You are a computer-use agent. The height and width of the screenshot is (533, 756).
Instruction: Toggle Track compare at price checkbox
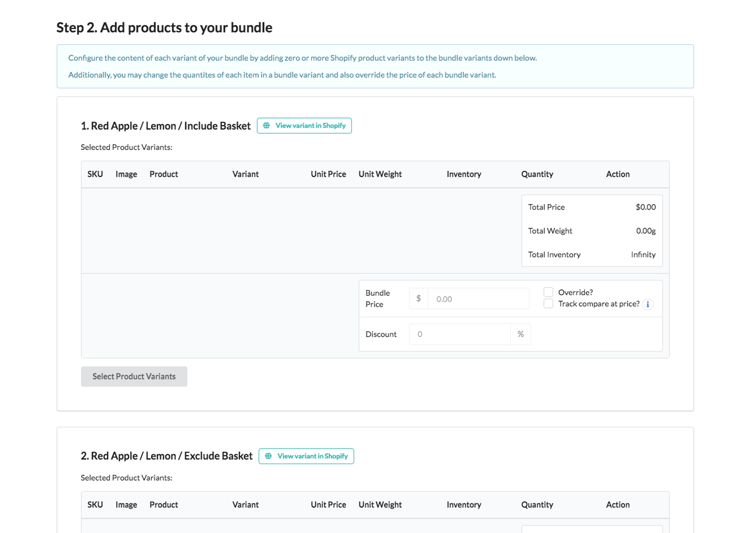tap(548, 303)
